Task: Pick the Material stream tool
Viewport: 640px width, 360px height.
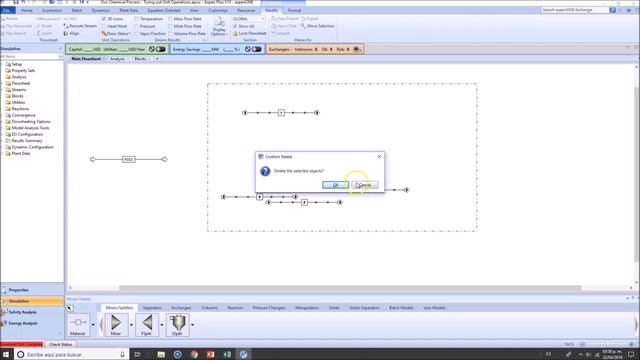Action: click(x=78, y=324)
